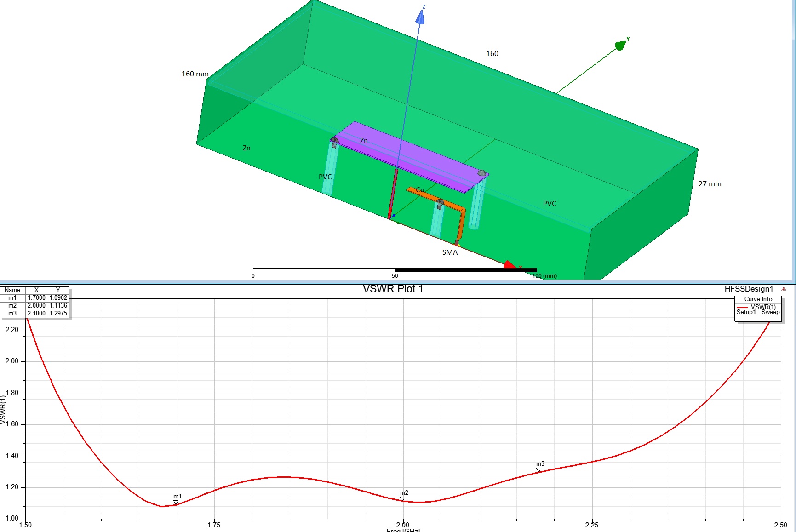Click the blue Z-axis arrowhead

[420, 17]
